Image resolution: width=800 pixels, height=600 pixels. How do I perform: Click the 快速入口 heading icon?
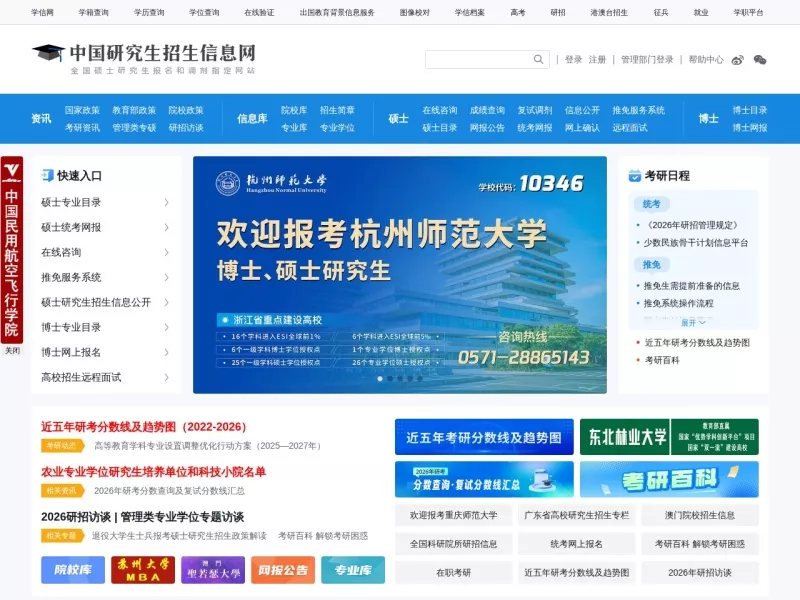pos(47,176)
